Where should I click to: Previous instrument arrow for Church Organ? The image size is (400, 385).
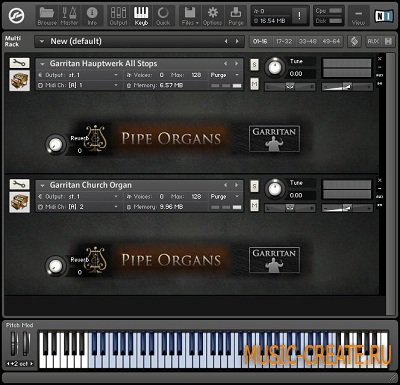click(x=226, y=185)
